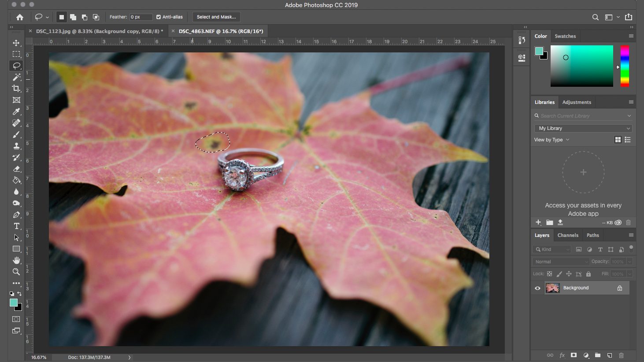The height and width of the screenshot is (362, 644).
Task: Pick a hue from the hue slider
Action: 625,66
